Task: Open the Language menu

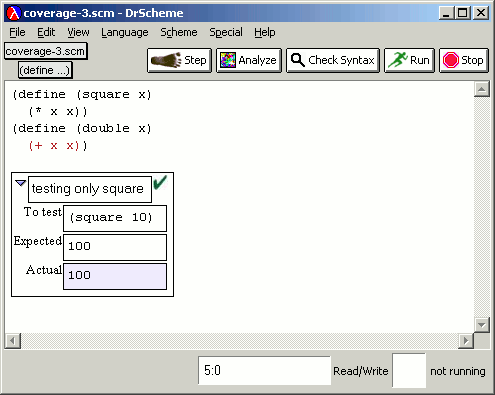Action: tap(125, 32)
